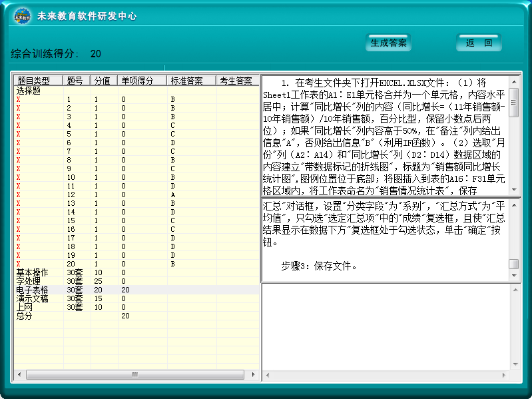Click the 综合训练得分 score label
Screen dimensions: 532x399
click(45, 53)
